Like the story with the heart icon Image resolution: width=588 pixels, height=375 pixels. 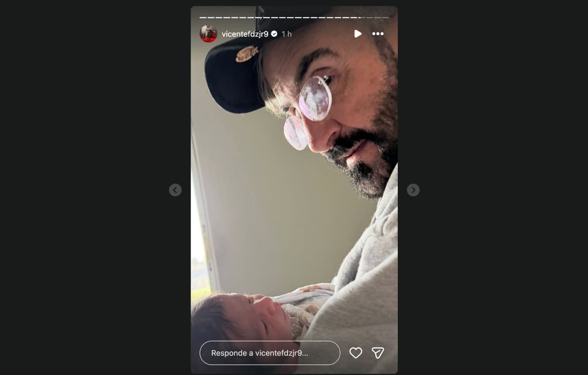tap(356, 352)
